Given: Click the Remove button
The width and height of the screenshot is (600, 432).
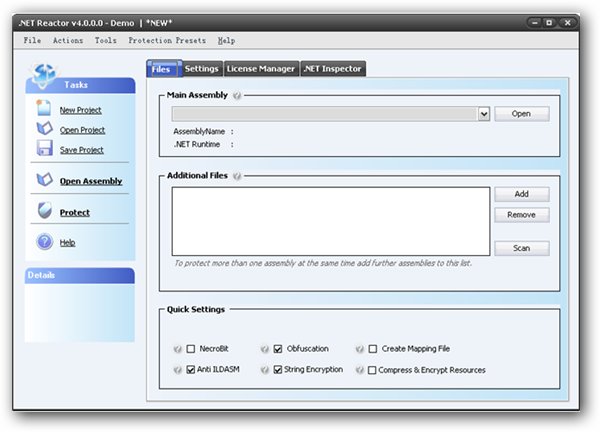Looking at the screenshot, I should click(522, 215).
